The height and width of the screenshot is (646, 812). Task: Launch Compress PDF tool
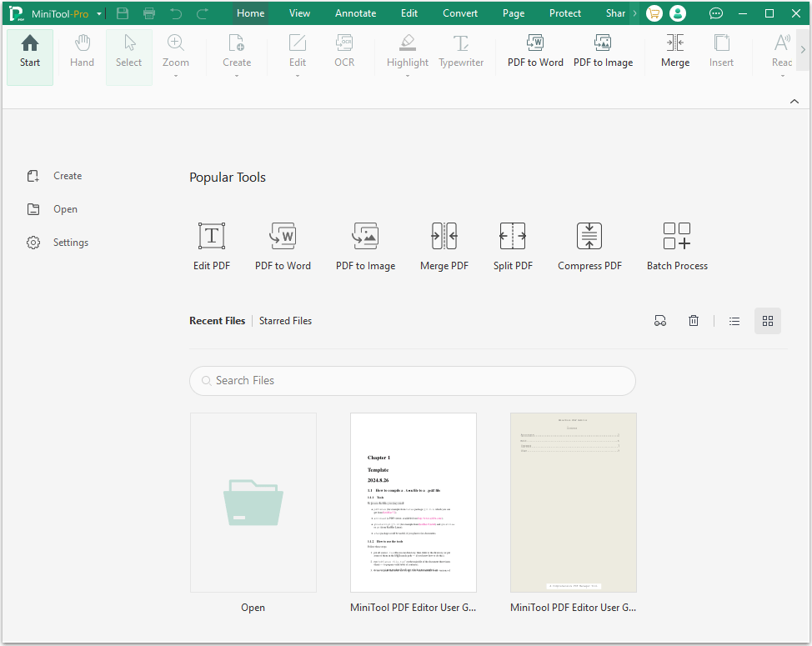[x=589, y=247]
